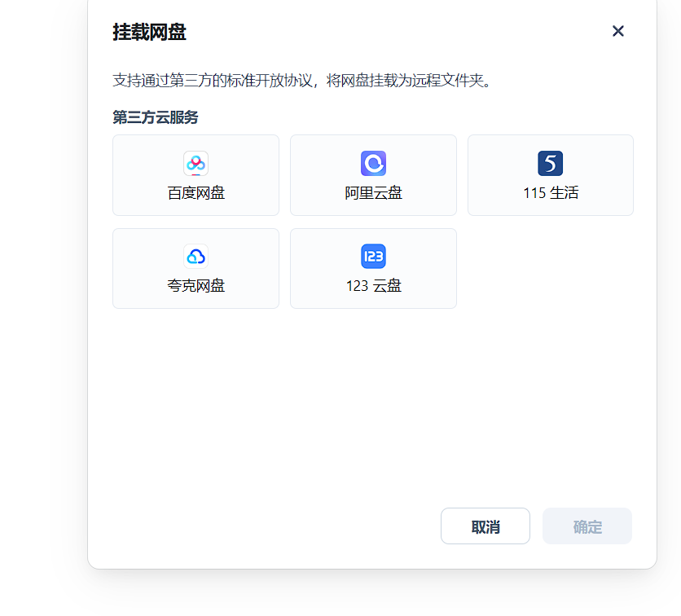Select the 百度网盘 label text
This screenshot has width=681, height=616.
pyautogui.click(x=196, y=193)
